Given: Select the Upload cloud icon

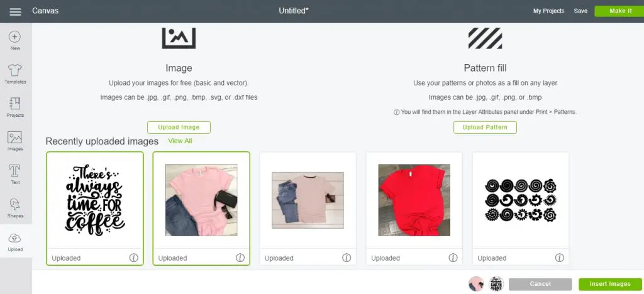Looking at the screenshot, I should [x=15, y=238].
